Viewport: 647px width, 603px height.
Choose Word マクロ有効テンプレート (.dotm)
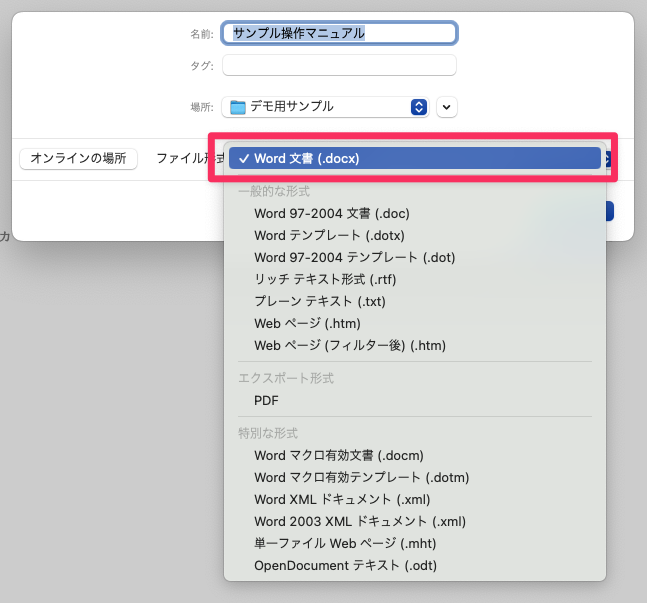pos(415,478)
